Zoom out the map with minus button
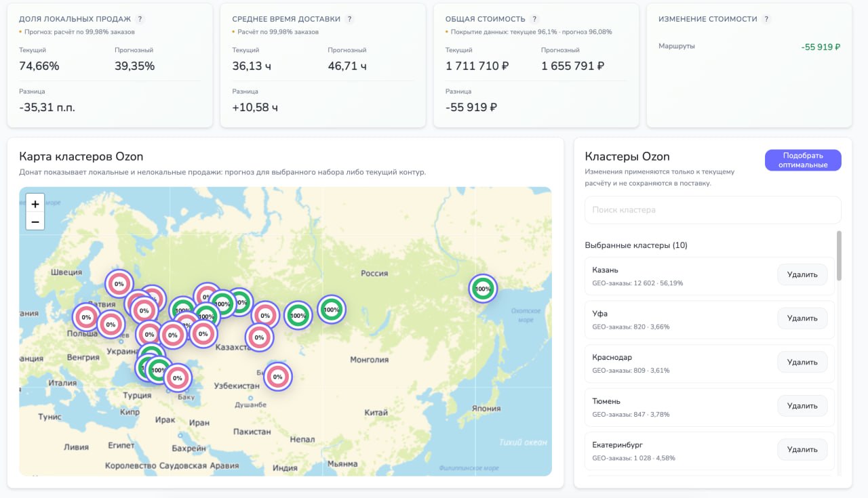This screenshot has height=498, width=868. coord(35,222)
